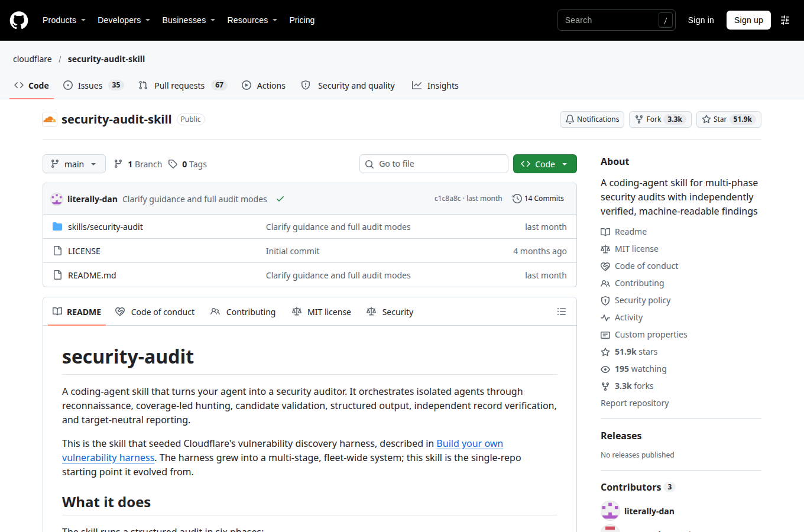Viewport: 804px width, 532px height.
Task: Click the slash shortcut icon in Search
Action: tap(666, 20)
